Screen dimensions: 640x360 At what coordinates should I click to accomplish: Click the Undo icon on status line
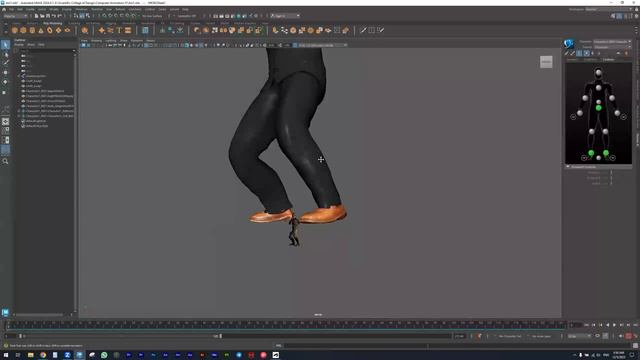pyautogui.click(x=53, y=16)
